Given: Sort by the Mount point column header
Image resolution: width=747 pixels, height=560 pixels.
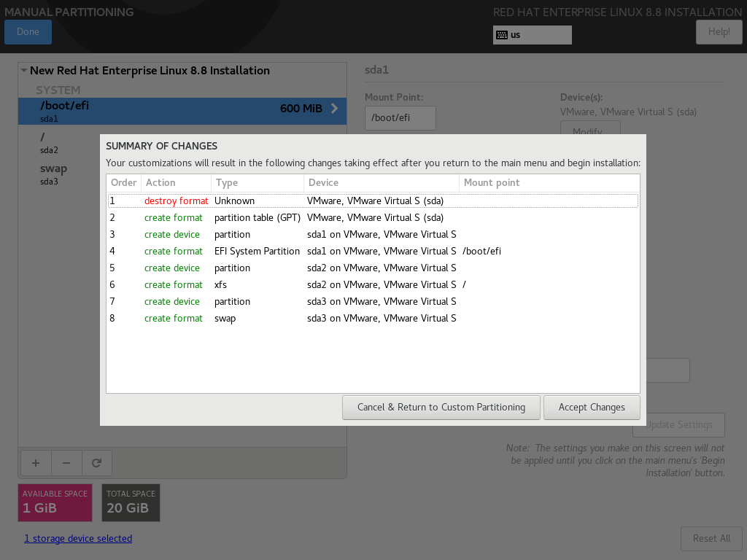Looking at the screenshot, I should coord(549,183).
